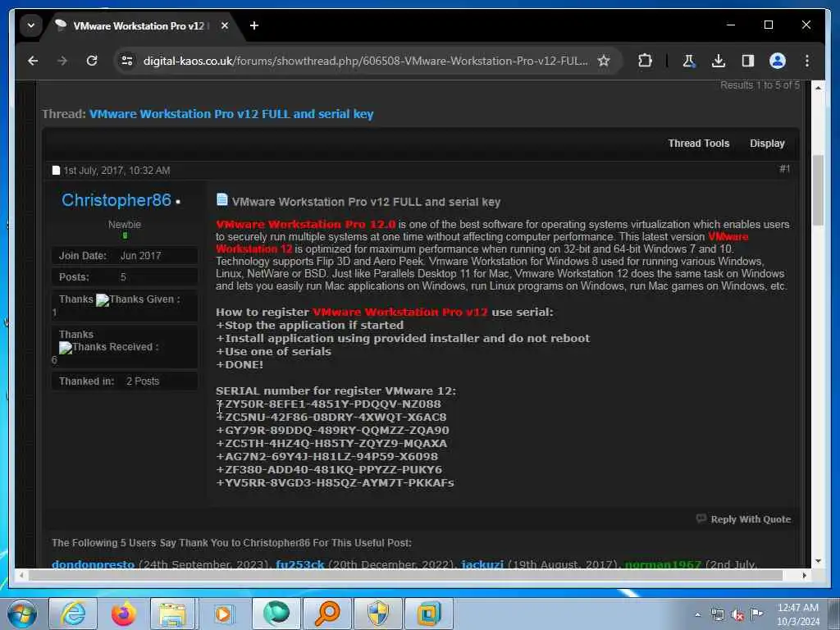Screen dimensions: 840x630
Task: Click the Thanks Received broken image icon
Action: click(66, 348)
